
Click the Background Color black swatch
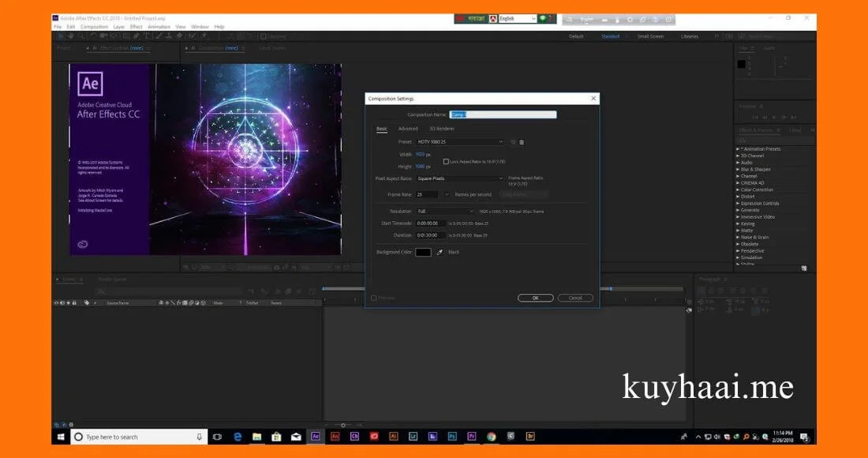coord(424,252)
